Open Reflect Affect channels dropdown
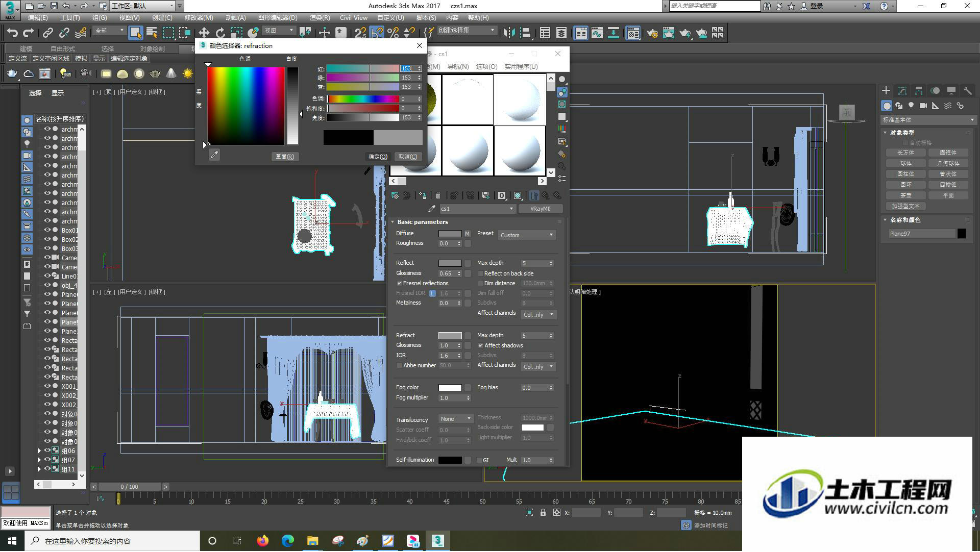Image resolution: width=980 pixels, height=552 pixels. tap(538, 315)
